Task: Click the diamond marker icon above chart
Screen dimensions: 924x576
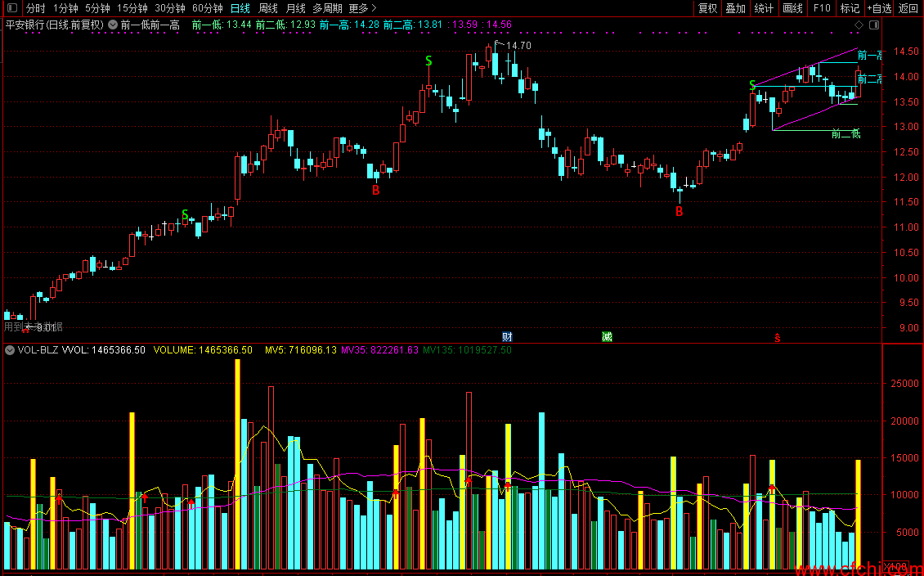Action: [x=859, y=25]
